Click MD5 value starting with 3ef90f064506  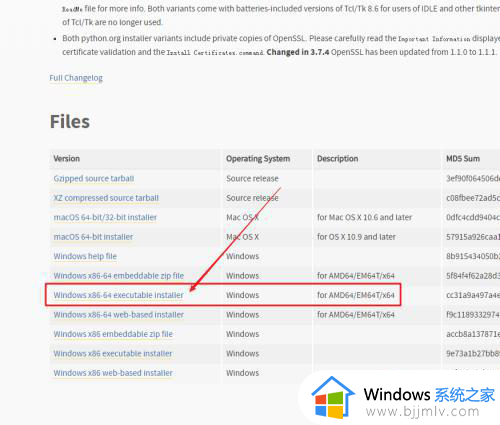[x=473, y=178]
